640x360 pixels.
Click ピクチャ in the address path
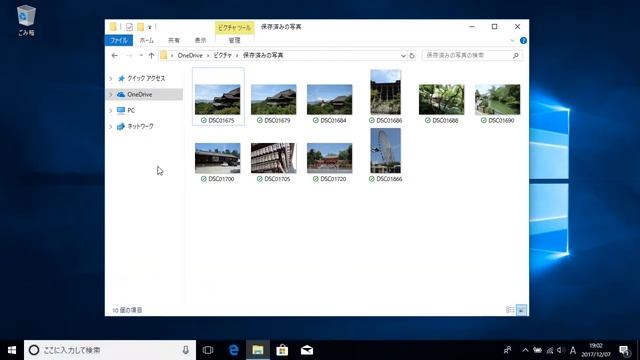[222, 56]
